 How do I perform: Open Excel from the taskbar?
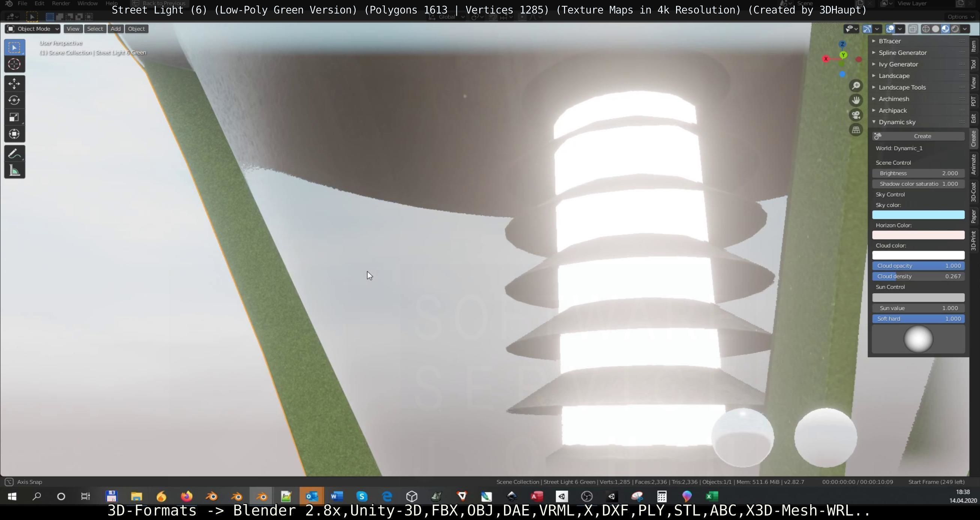[x=712, y=496]
